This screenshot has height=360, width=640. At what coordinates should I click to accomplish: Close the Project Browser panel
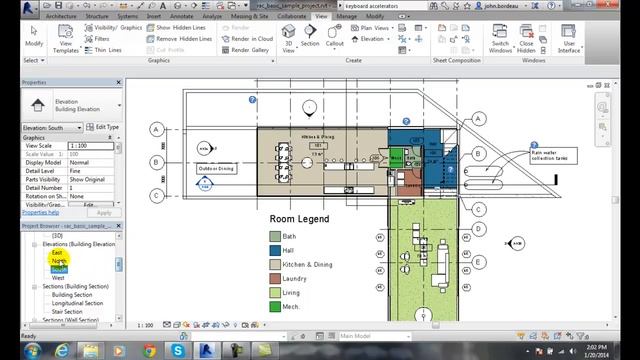tap(118, 226)
